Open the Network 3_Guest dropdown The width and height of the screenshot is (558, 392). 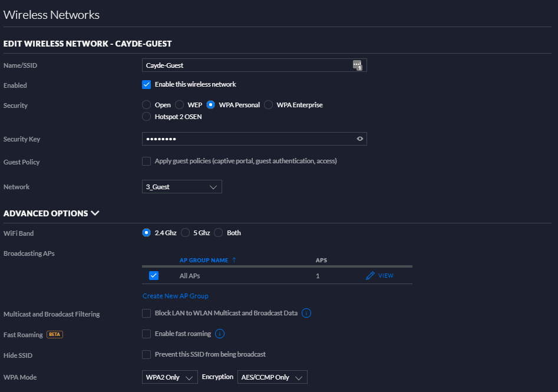(182, 186)
